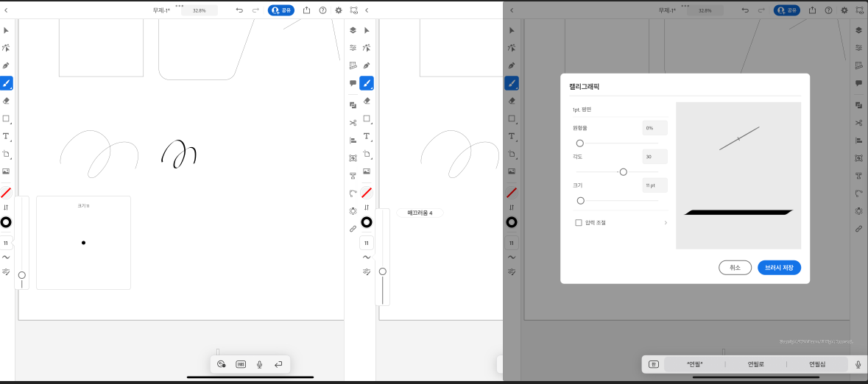
Task: Open brush settings icon in the left panel toolbar
Action: point(6,271)
